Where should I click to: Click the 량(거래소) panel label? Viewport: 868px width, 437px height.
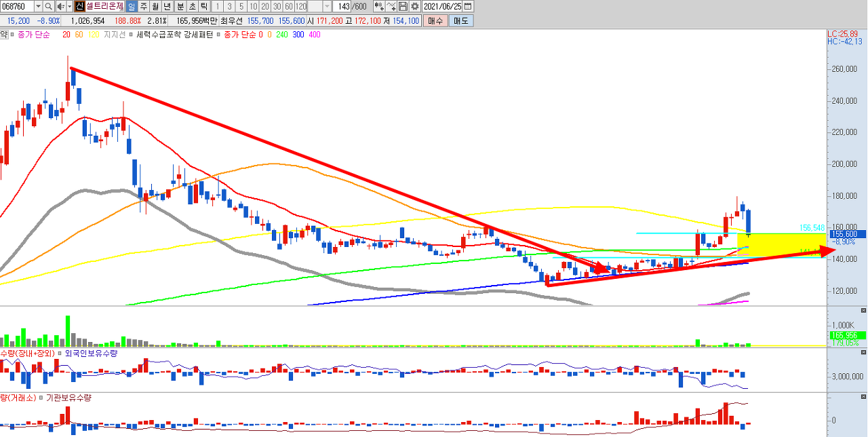pos(18,398)
